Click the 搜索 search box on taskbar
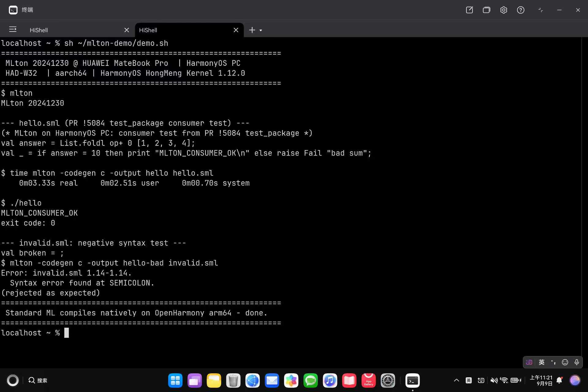The image size is (588, 392). pyautogui.click(x=38, y=380)
